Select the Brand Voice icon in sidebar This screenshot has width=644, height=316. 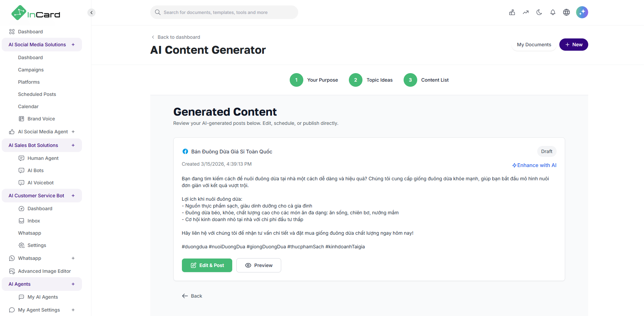(21, 118)
